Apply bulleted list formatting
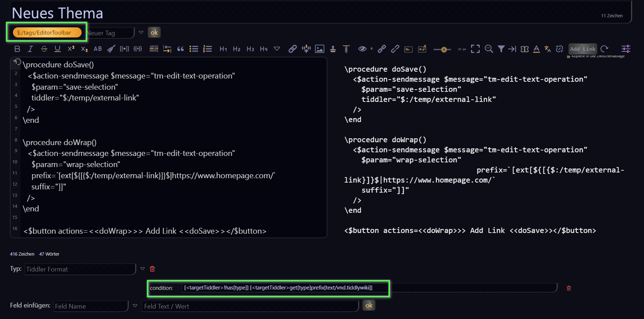The width and height of the screenshot is (644, 319). tap(194, 49)
